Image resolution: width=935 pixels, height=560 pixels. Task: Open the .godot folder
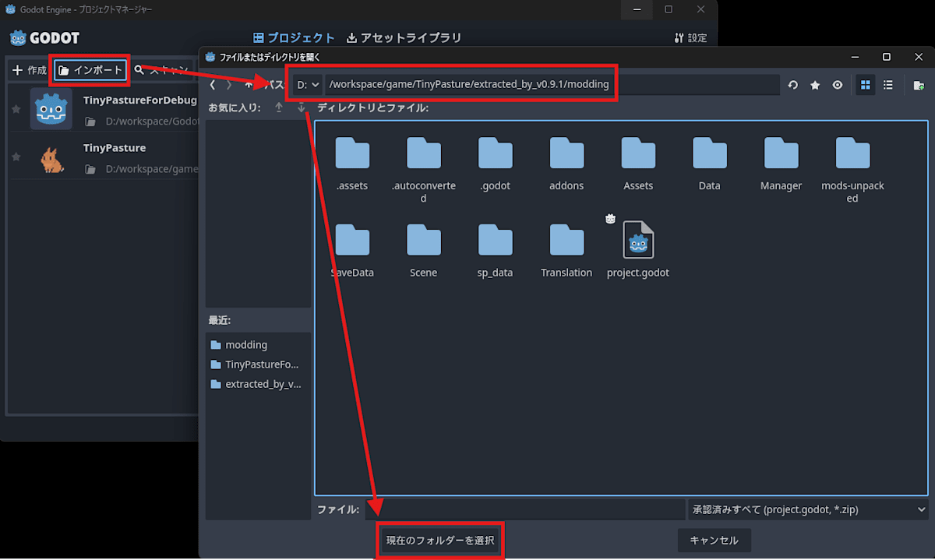496,163
